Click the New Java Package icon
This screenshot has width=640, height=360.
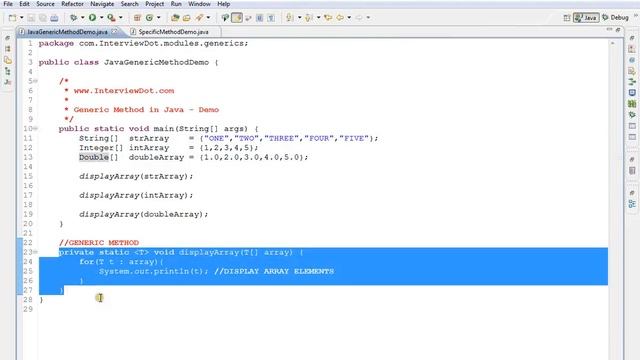tap(137, 18)
